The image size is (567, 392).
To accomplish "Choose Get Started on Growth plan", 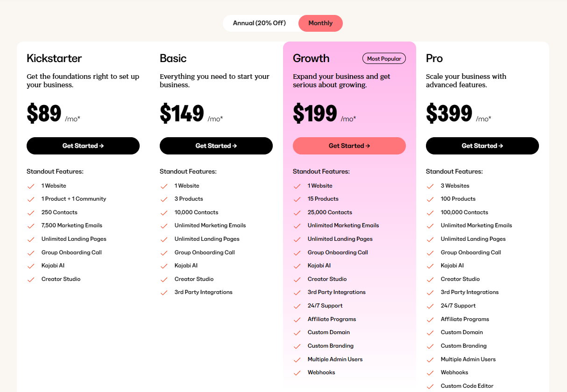I will (349, 146).
